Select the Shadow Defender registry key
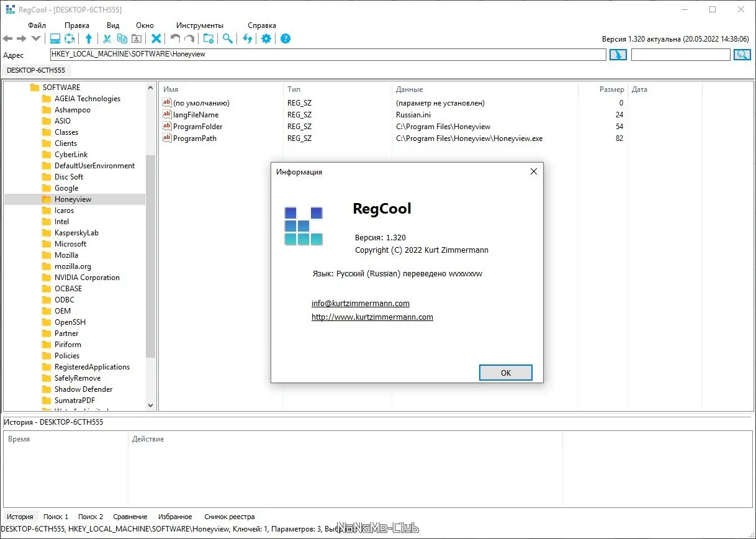Image resolution: width=756 pixels, height=539 pixels. (x=83, y=389)
